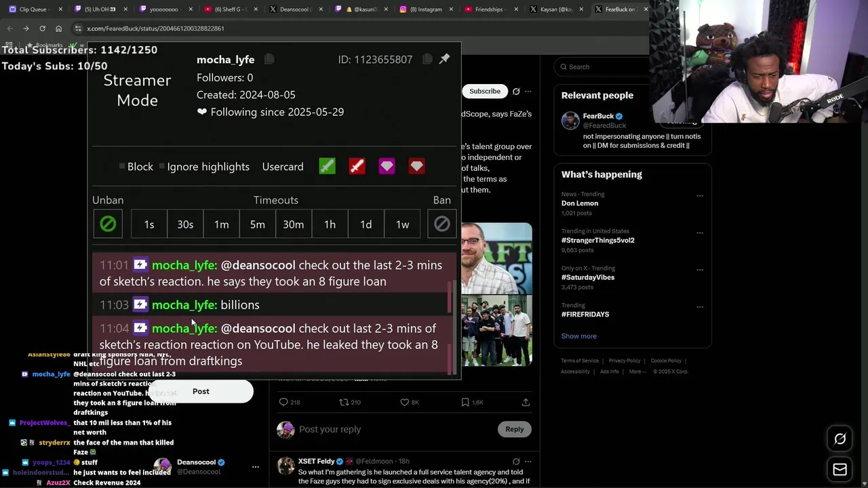The height and width of the screenshot is (488, 868).
Task: Open more options for #SaturdayVibes trend
Action: point(700,270)
